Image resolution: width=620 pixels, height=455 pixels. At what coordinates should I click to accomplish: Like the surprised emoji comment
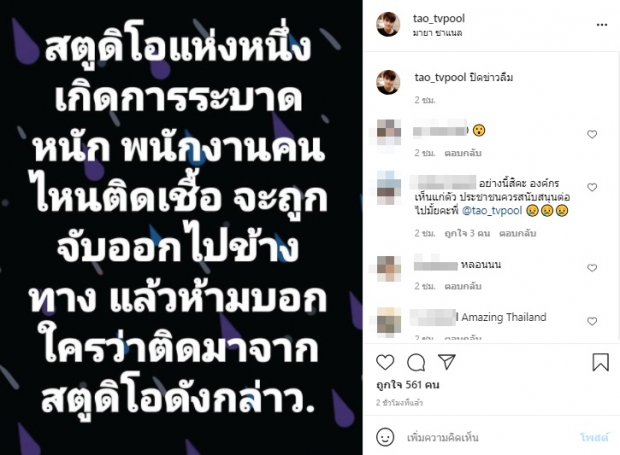[x=592, y=134]
